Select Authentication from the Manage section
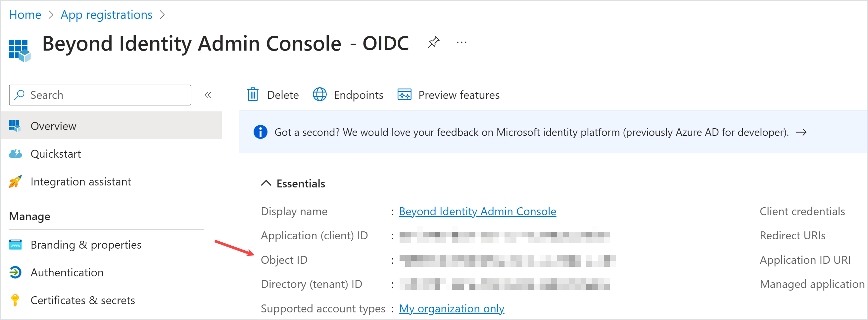This screenshot has height=320, width=868. click(x=67, y=272)
